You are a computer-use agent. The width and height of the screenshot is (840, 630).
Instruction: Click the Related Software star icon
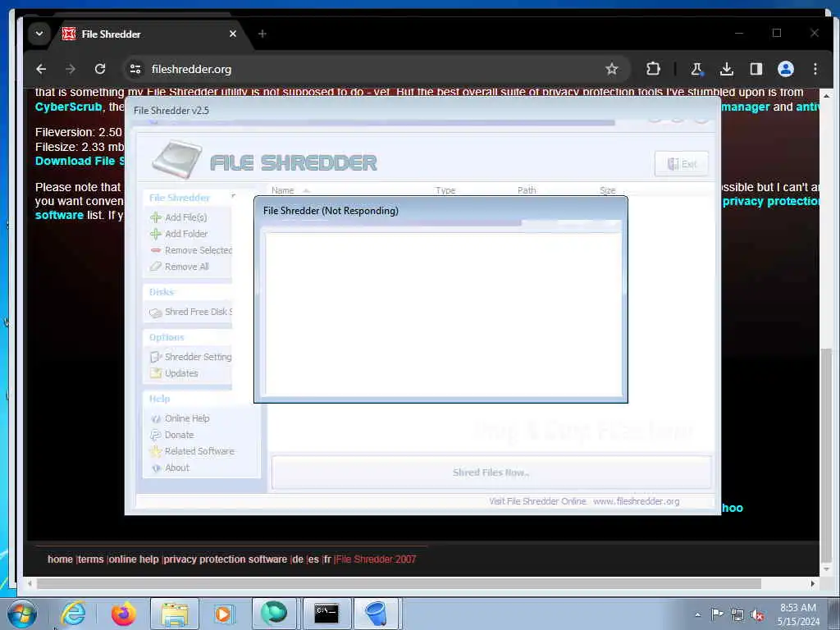coord(156,451)
